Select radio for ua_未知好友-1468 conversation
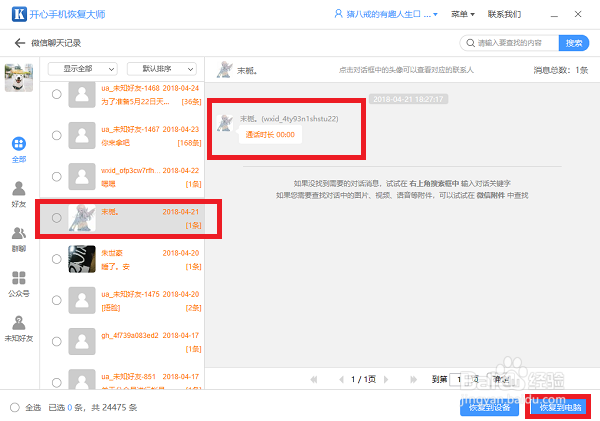The height and width of the screenshot is (421, 600). [x=57, y=94]
